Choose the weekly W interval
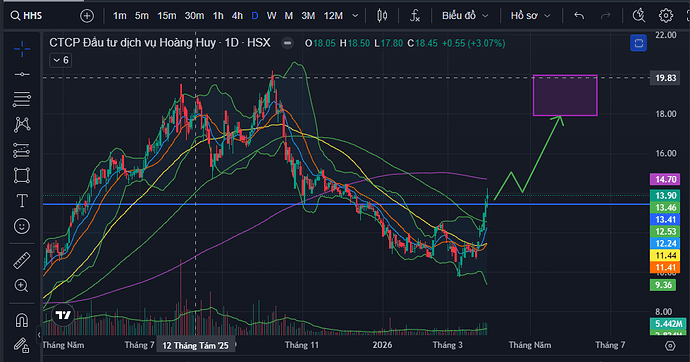This screenshot has height=362, width=690. point(272,16)
